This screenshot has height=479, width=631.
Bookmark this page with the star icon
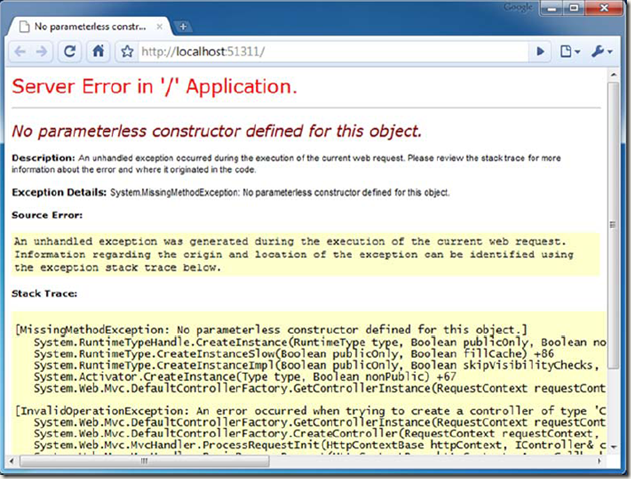pos(127,52)
